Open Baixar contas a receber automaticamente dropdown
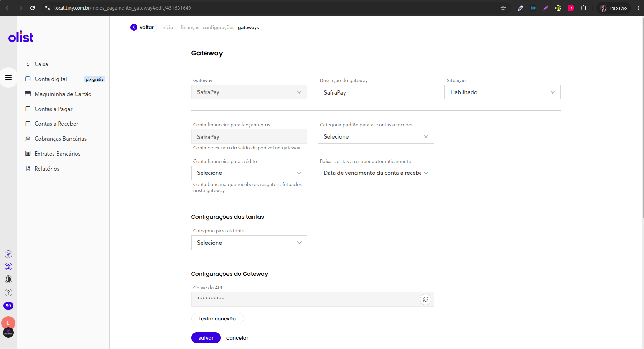 pos(376,173)
